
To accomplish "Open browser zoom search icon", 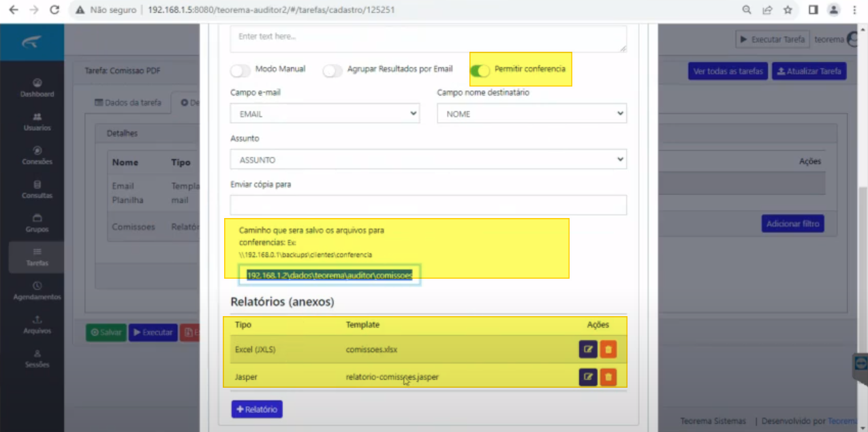I will tap(747, 10).
